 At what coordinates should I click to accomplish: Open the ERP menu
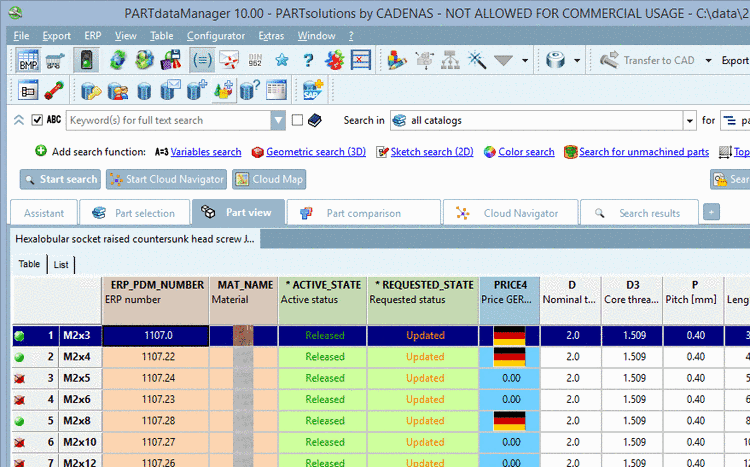(93, 36)
